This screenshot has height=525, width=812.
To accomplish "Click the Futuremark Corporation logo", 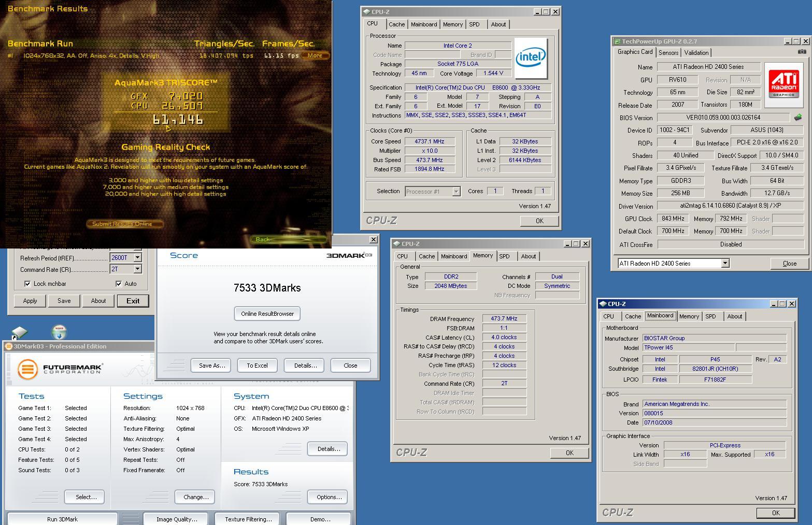I will pos(60,369).
